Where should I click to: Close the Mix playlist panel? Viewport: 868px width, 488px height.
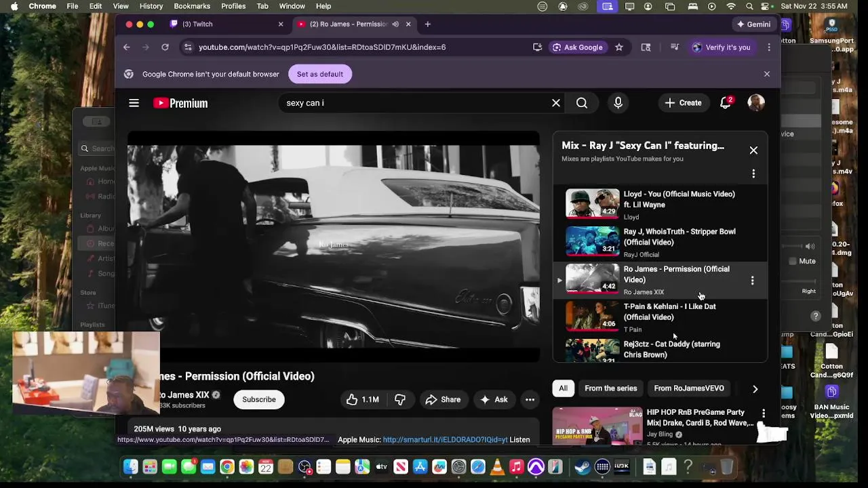click(753, 150)
